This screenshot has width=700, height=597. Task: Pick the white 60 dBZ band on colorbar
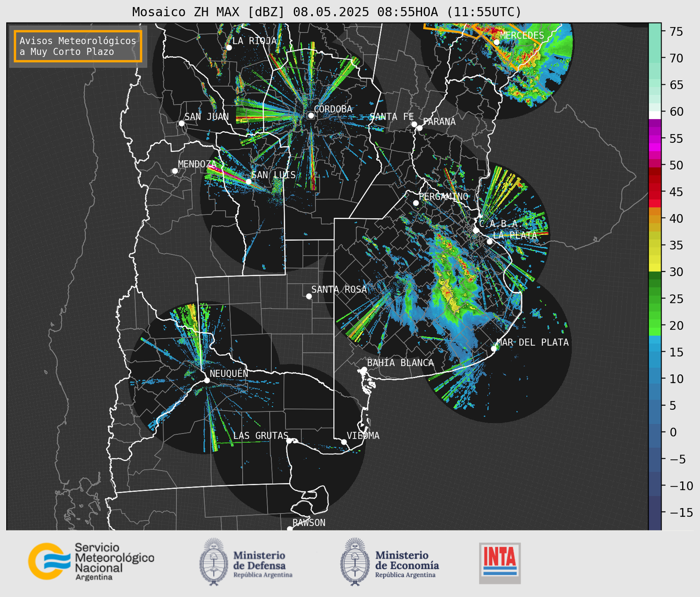point(655,115)
